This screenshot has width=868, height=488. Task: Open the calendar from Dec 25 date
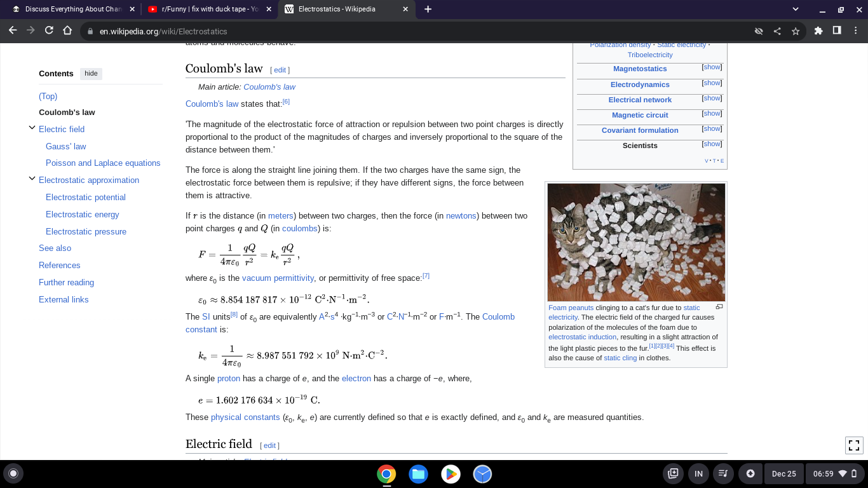click(783, 473)
